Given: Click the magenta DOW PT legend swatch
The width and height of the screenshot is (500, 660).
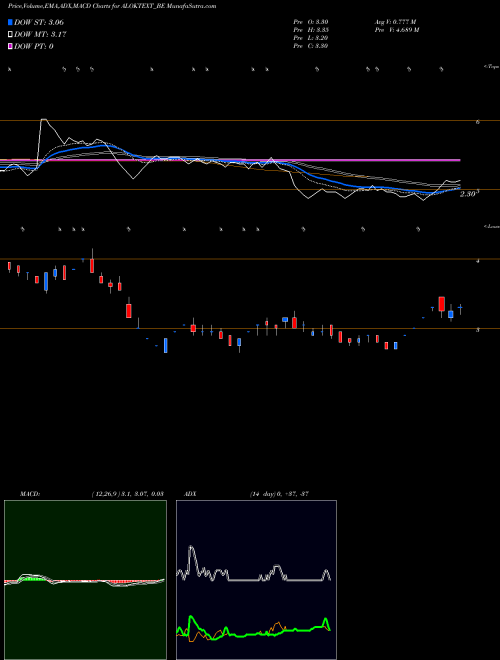Looking at the screenshot, I should point(10,46).
